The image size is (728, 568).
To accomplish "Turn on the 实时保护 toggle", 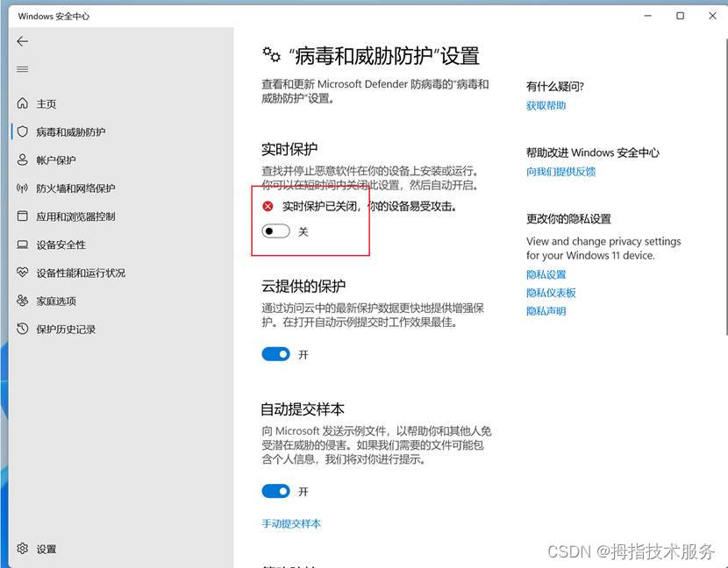I will click(x=275, y=231).
